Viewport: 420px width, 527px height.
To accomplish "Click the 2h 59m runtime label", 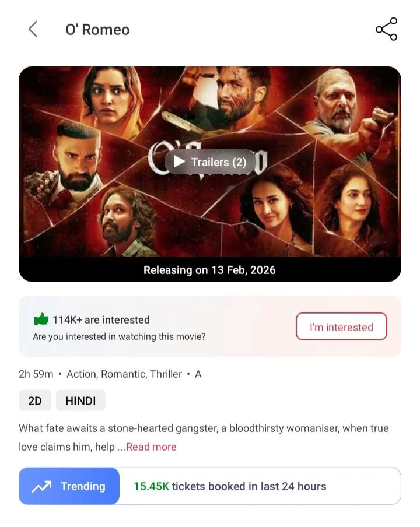I will 36,374.
